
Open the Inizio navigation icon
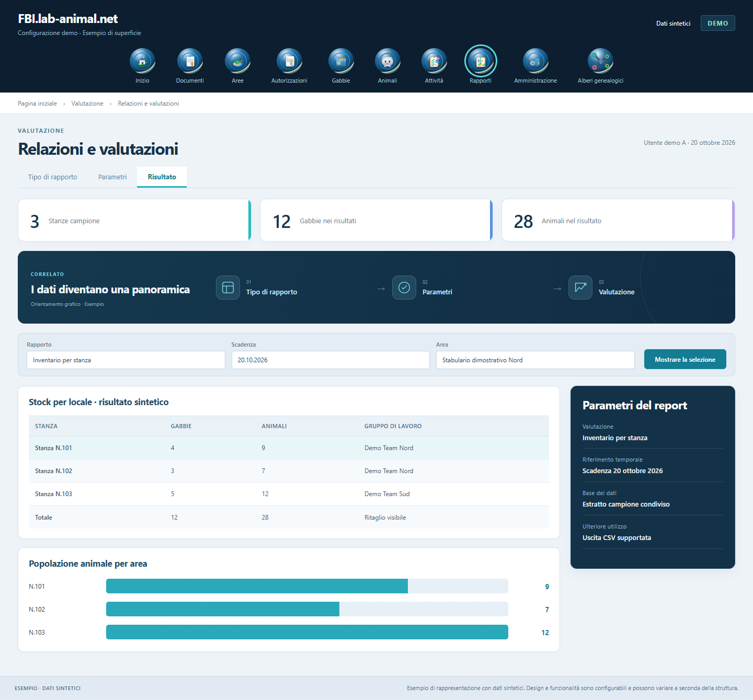142,61
